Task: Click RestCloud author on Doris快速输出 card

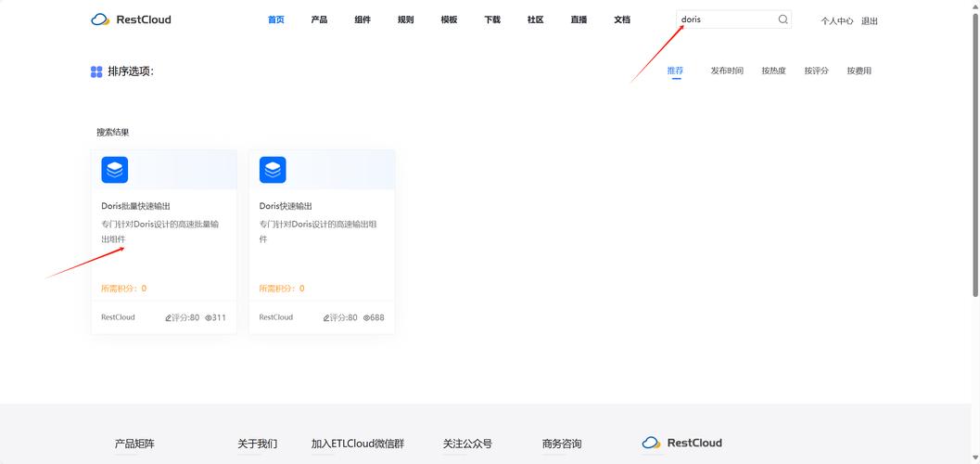Action: coord(276,317)
